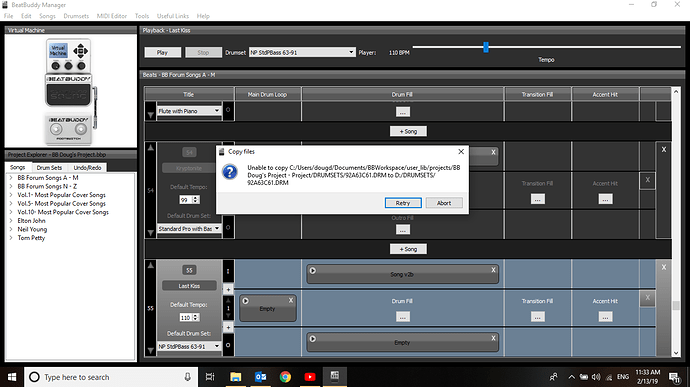
Task: Move the Last Kiss song up
Action: (150, 265)
